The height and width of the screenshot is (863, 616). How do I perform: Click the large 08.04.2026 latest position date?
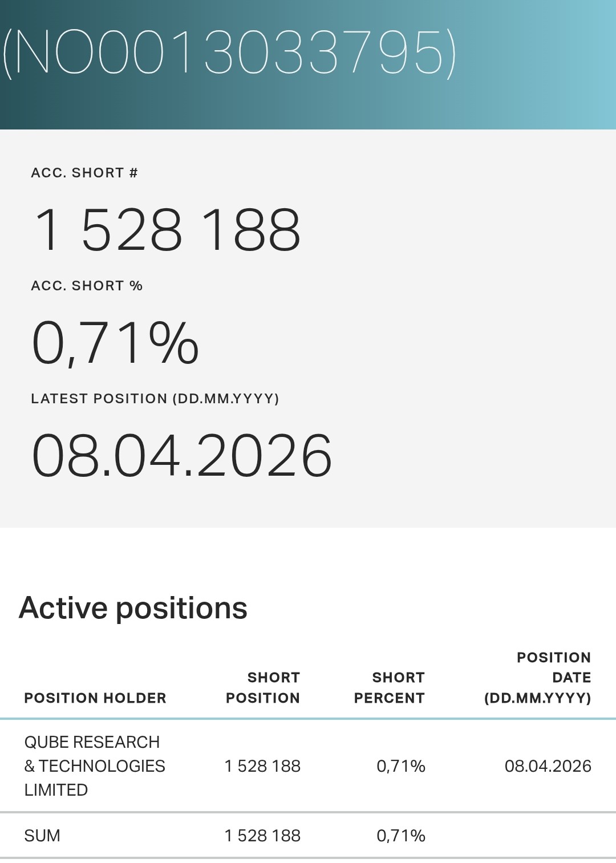point(181,456)
